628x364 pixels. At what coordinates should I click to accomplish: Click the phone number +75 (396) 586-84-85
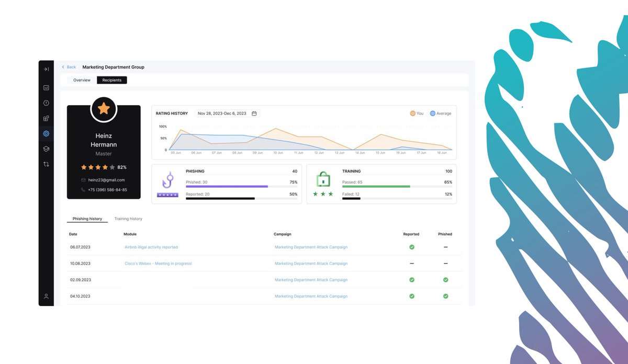pyautogui.click(x=107, y=190)
